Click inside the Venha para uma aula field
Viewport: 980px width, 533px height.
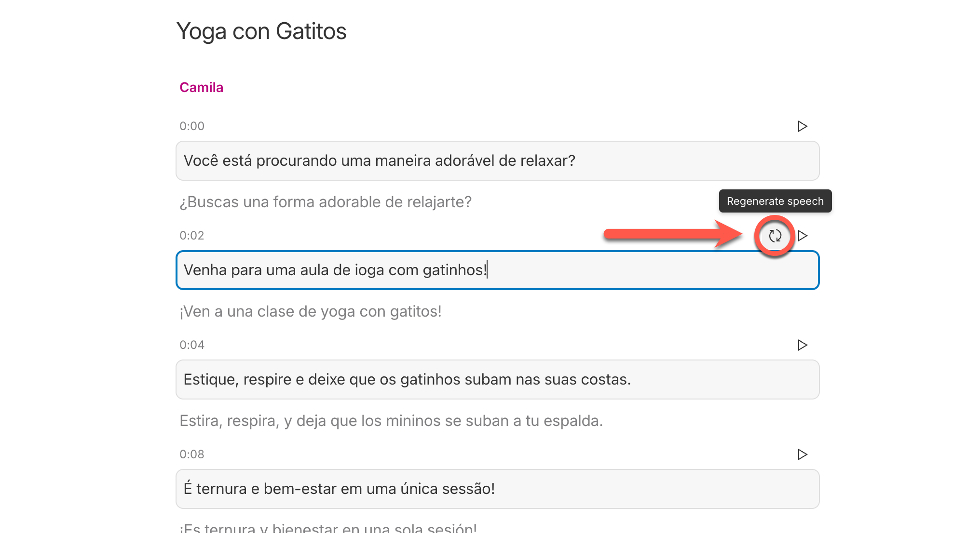point(497,270)
